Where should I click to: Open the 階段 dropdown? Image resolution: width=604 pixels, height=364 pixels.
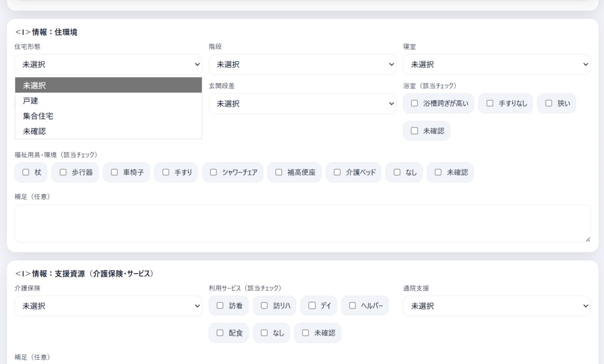coord(302,64)
